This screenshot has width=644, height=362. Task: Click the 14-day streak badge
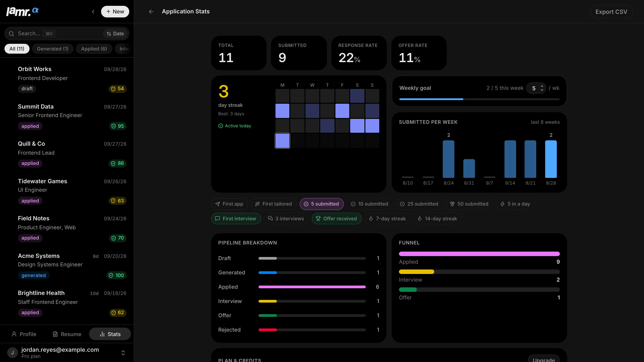(x=438, y=219)
